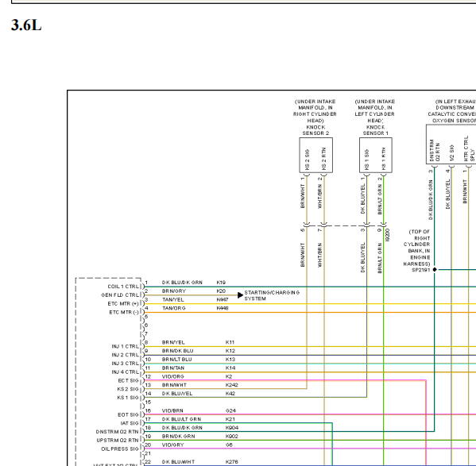Select the INJ 4 CTRL pin label
This screenshot has height=466, width=476.
(x=125, y=372)
